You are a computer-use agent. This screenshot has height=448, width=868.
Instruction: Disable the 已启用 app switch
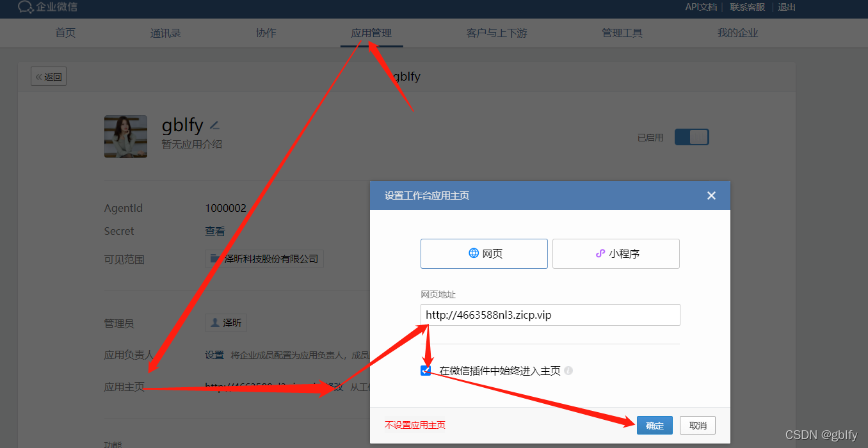coord(691,136)
